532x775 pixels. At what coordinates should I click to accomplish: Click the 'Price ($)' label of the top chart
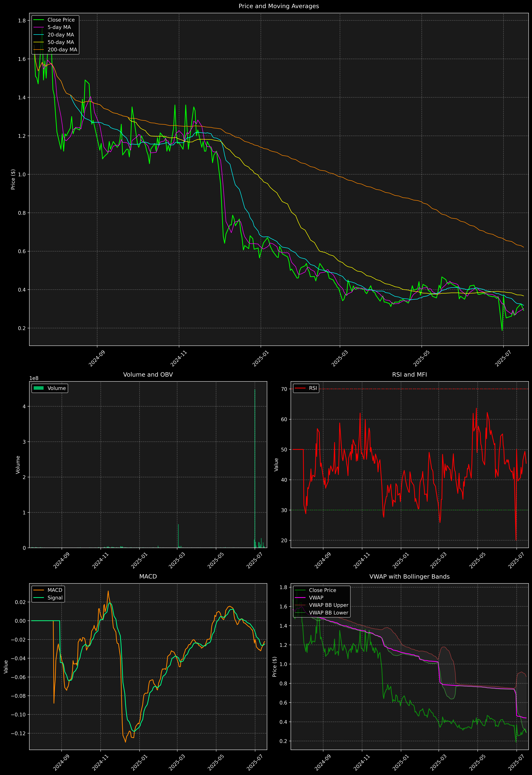[13, 179]
